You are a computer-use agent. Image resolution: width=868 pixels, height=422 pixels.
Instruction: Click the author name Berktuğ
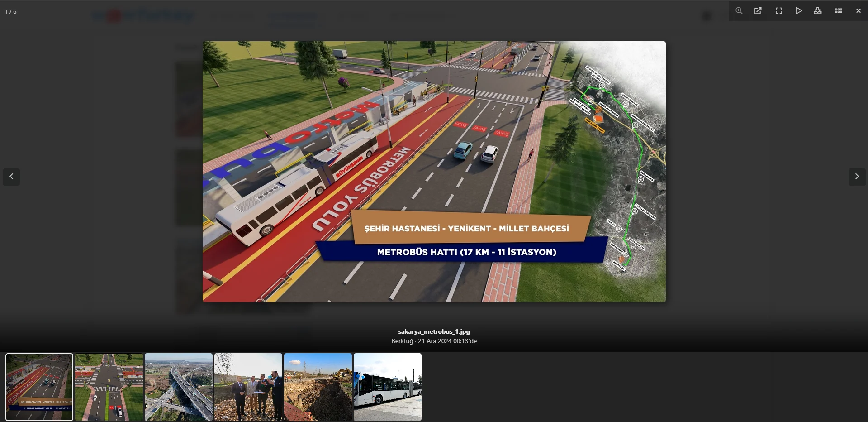point(402,341)
